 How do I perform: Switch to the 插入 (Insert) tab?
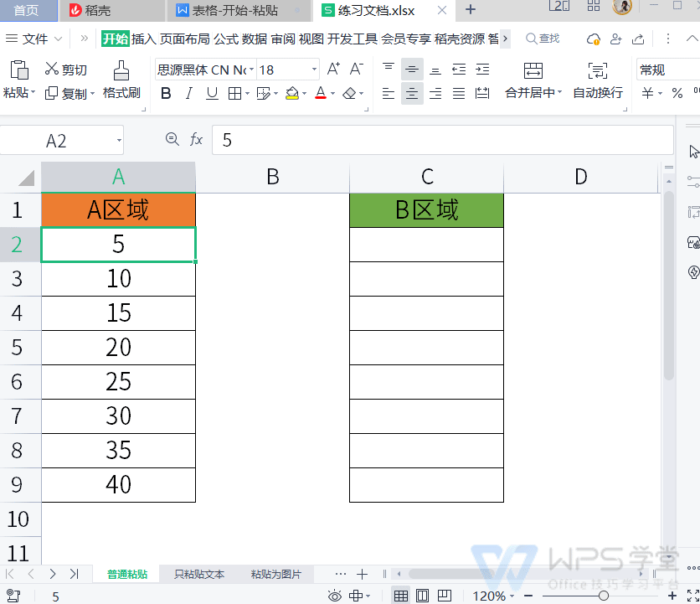coord(144,39)
